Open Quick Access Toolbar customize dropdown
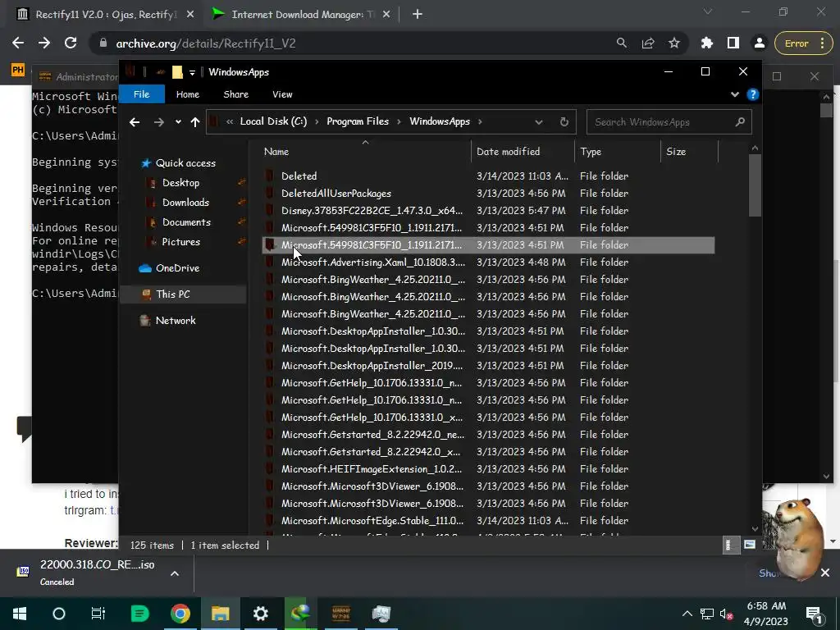Screen dimensions: 840x630 click(192, 73)
